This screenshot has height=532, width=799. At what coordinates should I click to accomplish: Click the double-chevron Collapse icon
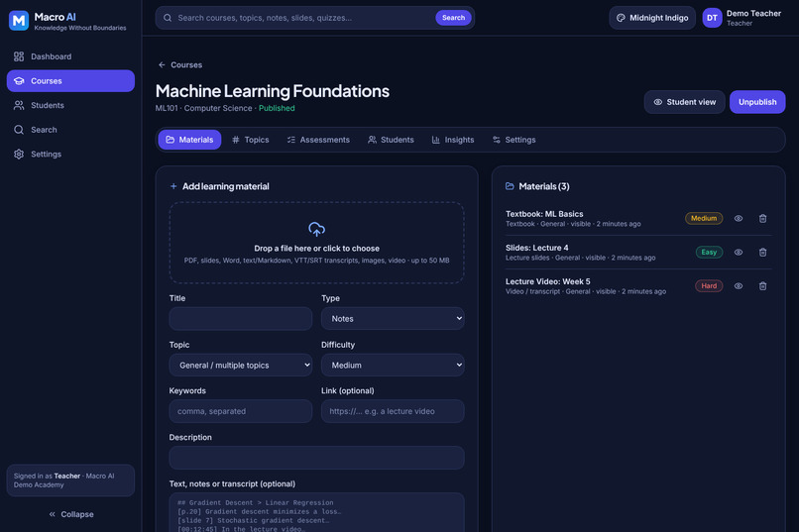coord(52,514)
